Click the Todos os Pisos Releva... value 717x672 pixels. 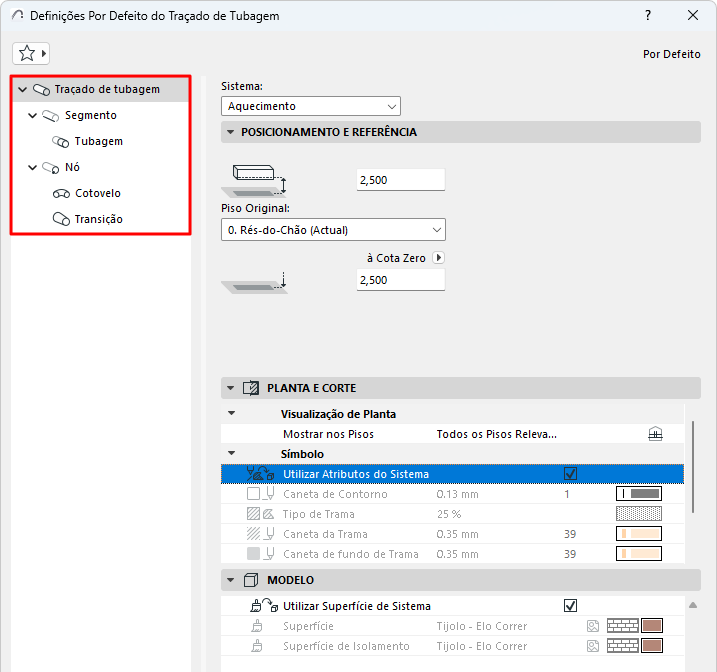(497, 434)
